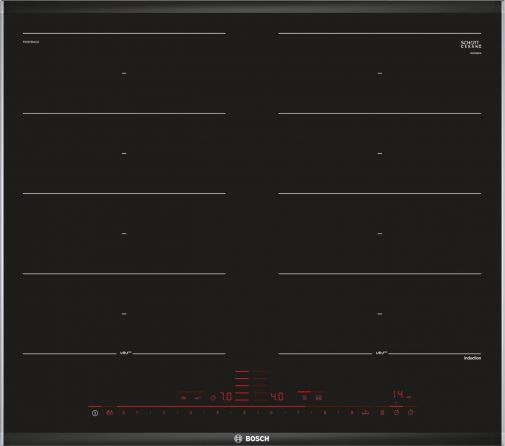Tap the timer display reading 14

(398, 395)
